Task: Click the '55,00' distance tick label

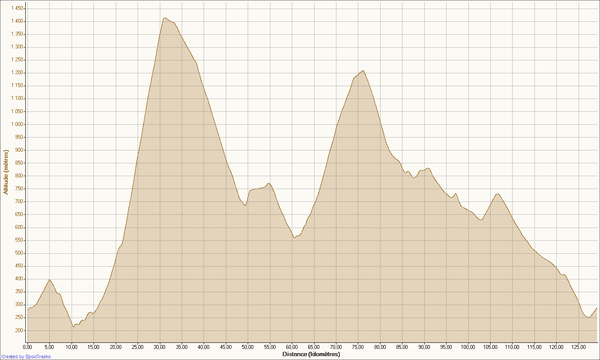Action: [270, 347]
